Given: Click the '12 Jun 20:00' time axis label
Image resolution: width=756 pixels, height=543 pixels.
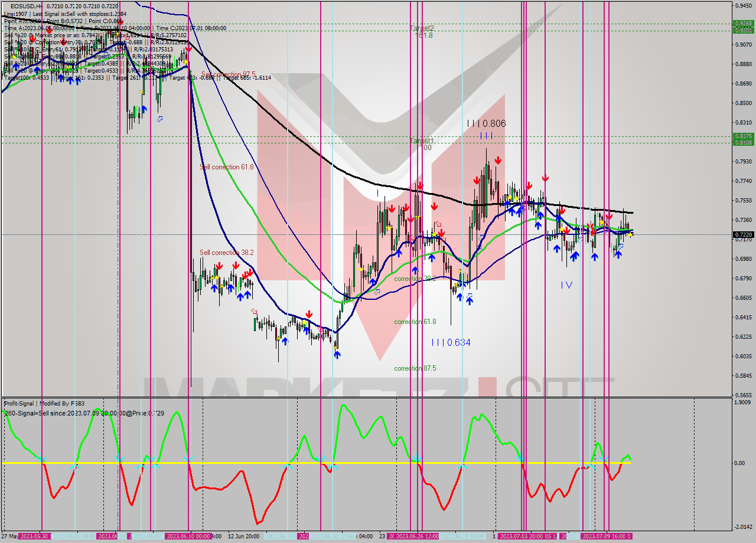Looking at the screenshot, I should click(243, 536).
